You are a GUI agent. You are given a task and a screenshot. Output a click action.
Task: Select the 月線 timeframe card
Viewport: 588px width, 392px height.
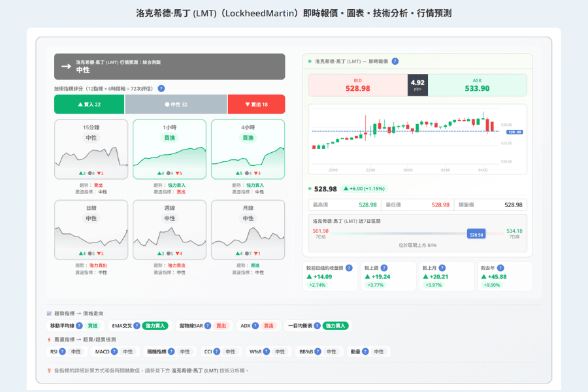[x=248, y=229]
